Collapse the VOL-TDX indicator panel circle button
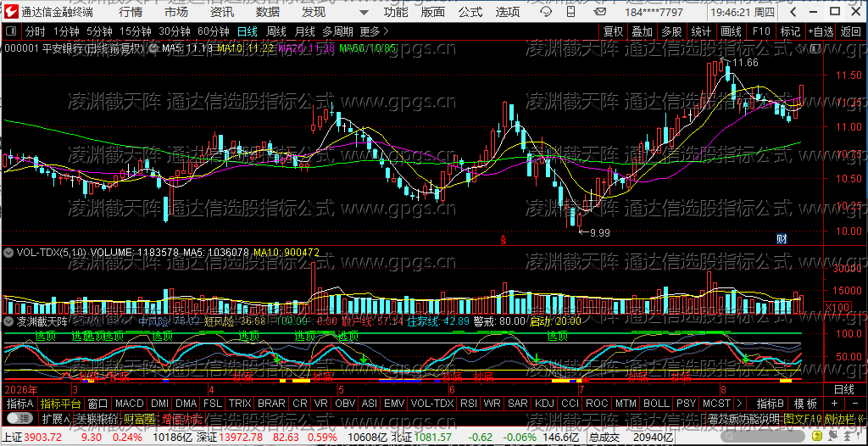Screen dimensions: 868x446 click(x=8, y=252)
